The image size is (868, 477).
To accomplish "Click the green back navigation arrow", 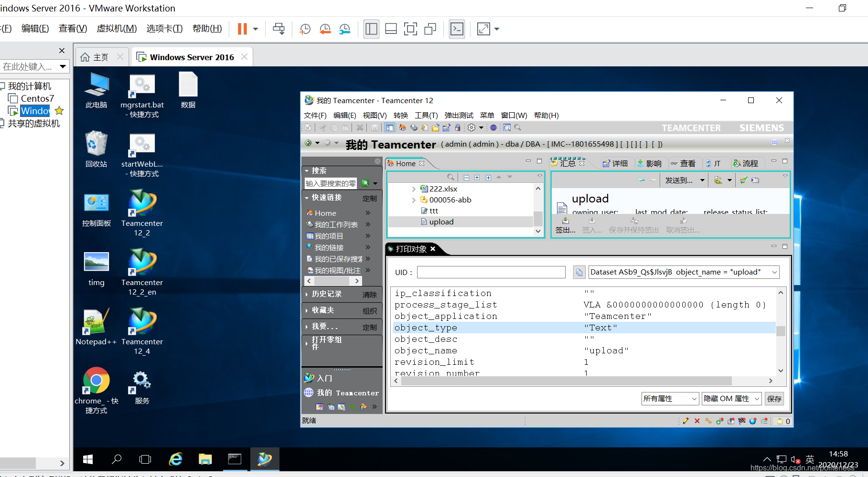I will [308, 143].
